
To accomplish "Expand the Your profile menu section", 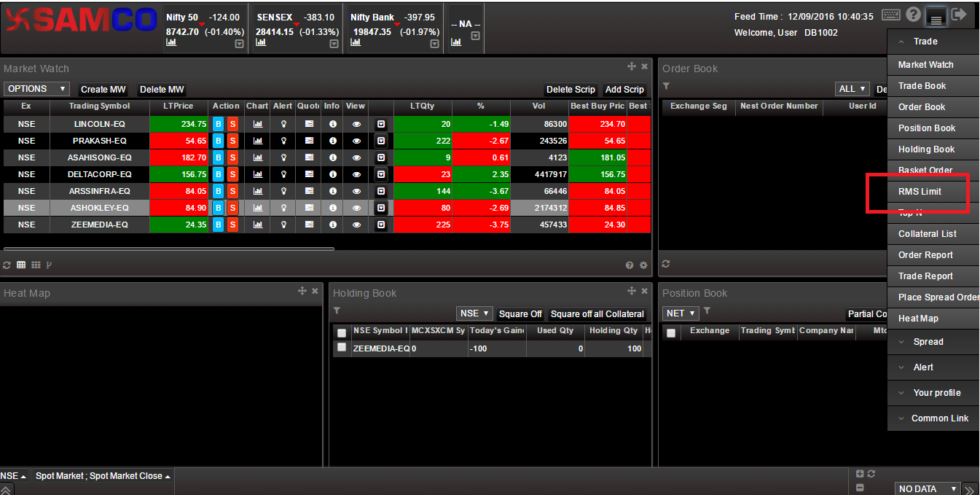I will [933, 393].
